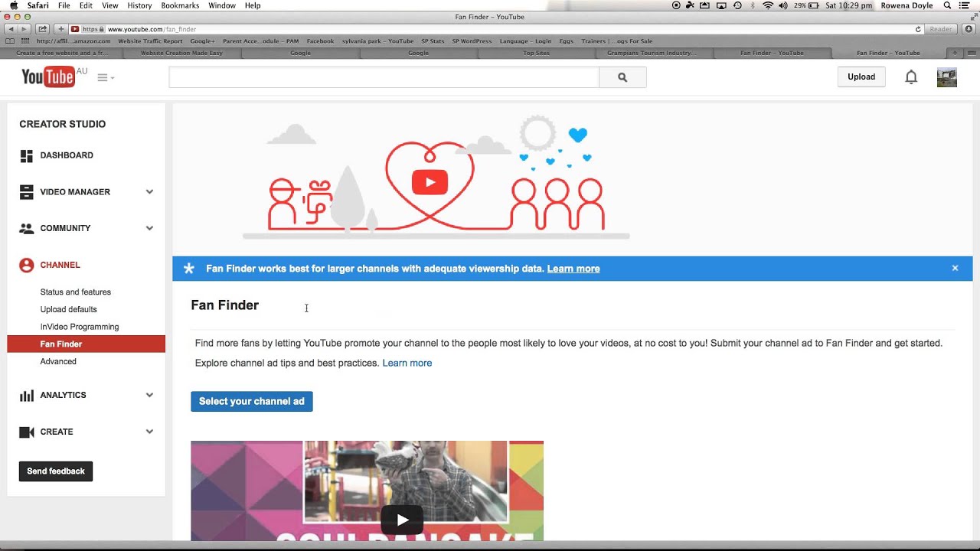
Task: Click the Dashboard label
Action: click(67, 155)
